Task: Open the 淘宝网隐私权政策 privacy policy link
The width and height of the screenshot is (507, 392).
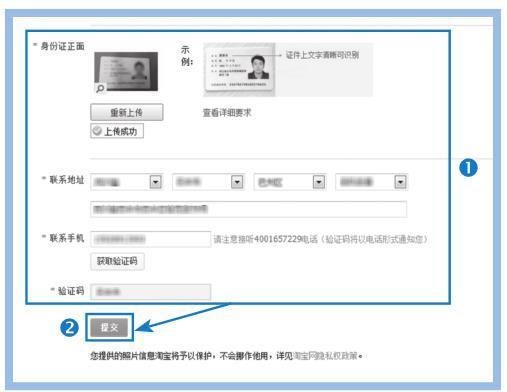Action: click(325, 356)
